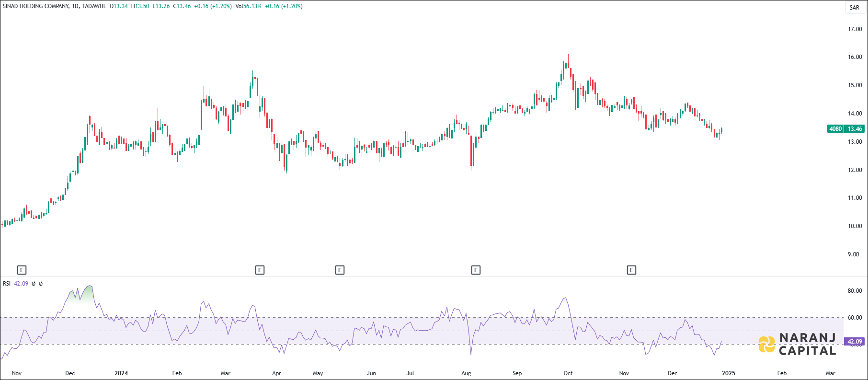The width and height of the screenshot is (868, 380).
Task: Click the 13.00 price axis label
Action: [855, 142]
